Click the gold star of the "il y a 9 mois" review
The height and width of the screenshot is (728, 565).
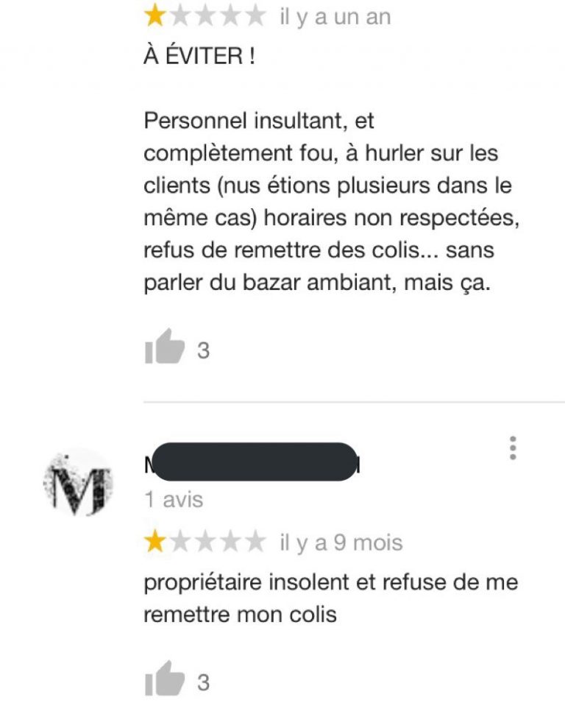click(155, 542)
